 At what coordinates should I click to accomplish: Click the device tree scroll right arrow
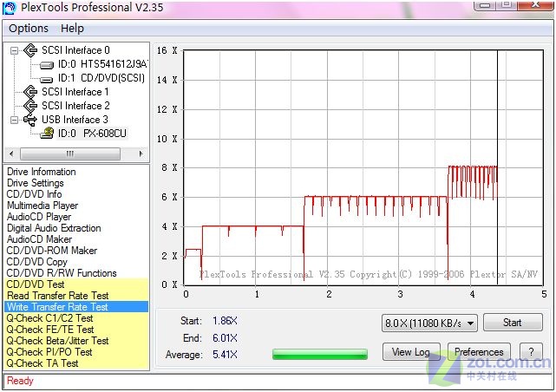pyautogui.click(x=141, y=154)
